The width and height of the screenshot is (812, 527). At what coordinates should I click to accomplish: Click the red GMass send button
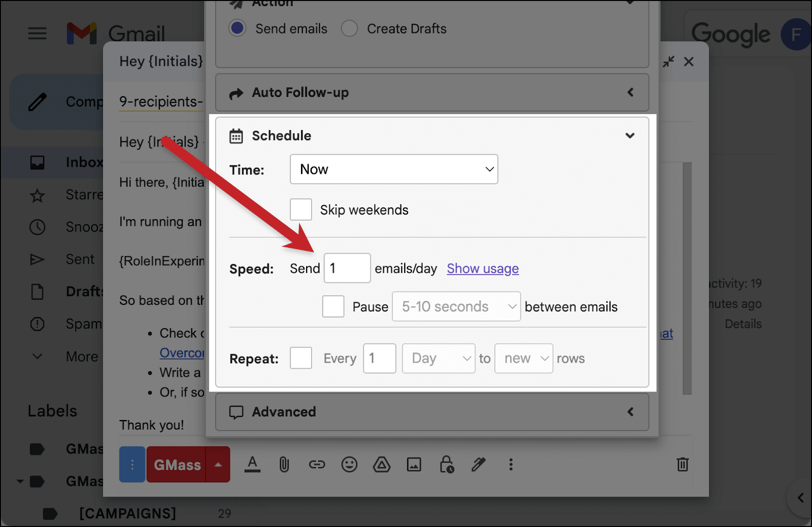(x=176, y=464)
